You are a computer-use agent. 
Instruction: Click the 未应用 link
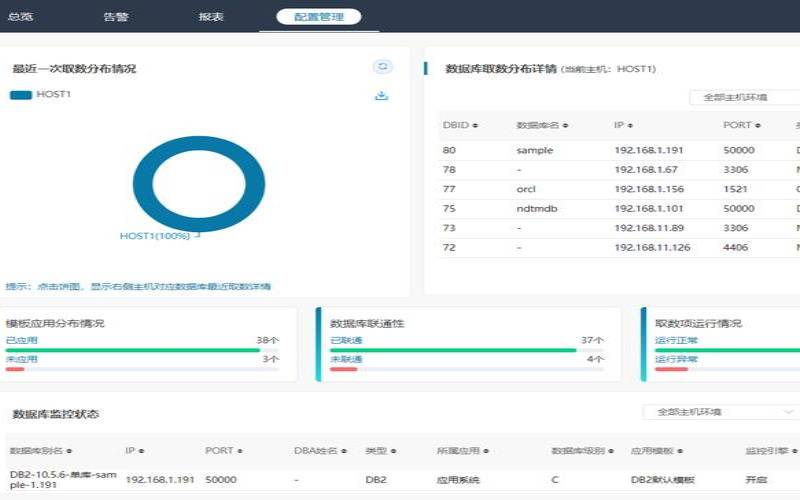tap(21, 359)
